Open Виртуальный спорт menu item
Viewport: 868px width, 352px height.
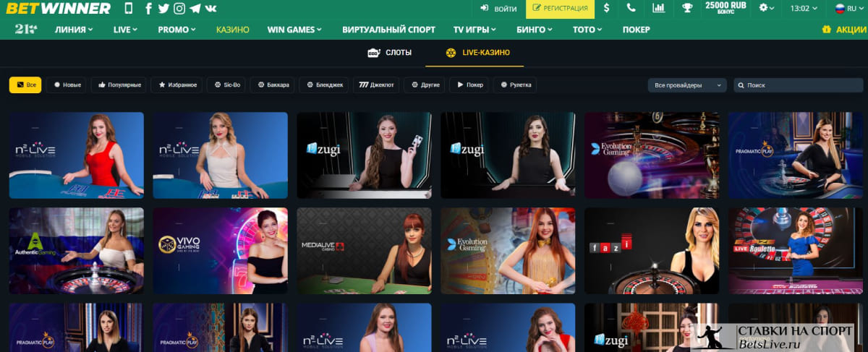click(389, 30)
